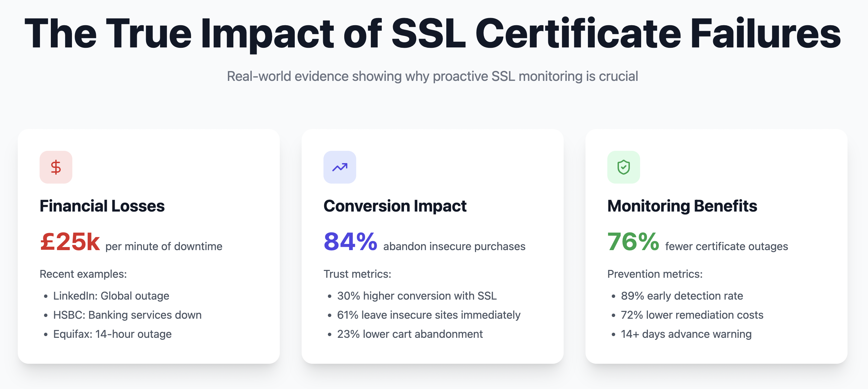
Task: Select the Conversion Impact card heading
Action: pyautogui.click(x=395, y=206)
